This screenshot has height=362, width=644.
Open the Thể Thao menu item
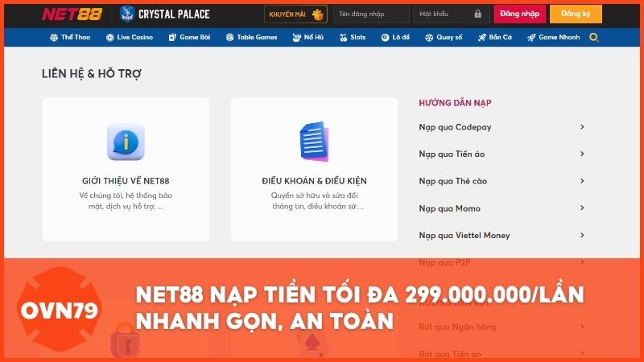70,37
